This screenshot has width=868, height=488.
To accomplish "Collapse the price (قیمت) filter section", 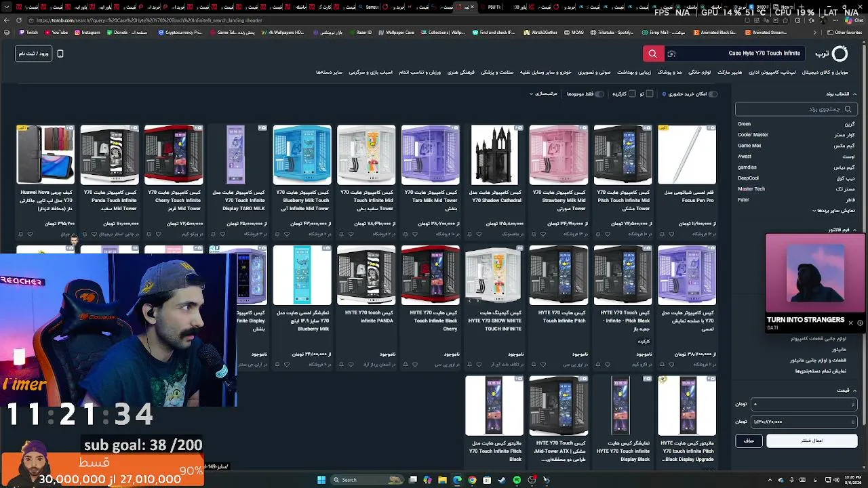I will click(x=845, y=390).
